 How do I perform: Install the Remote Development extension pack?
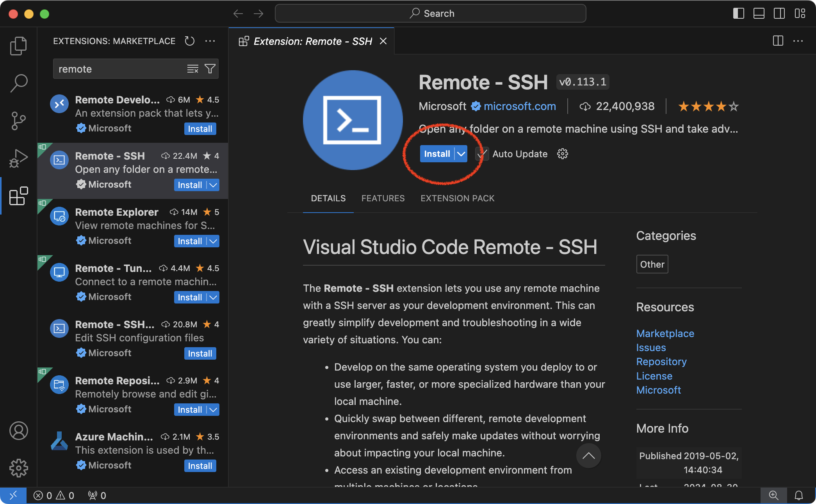(x=200, y=129)
